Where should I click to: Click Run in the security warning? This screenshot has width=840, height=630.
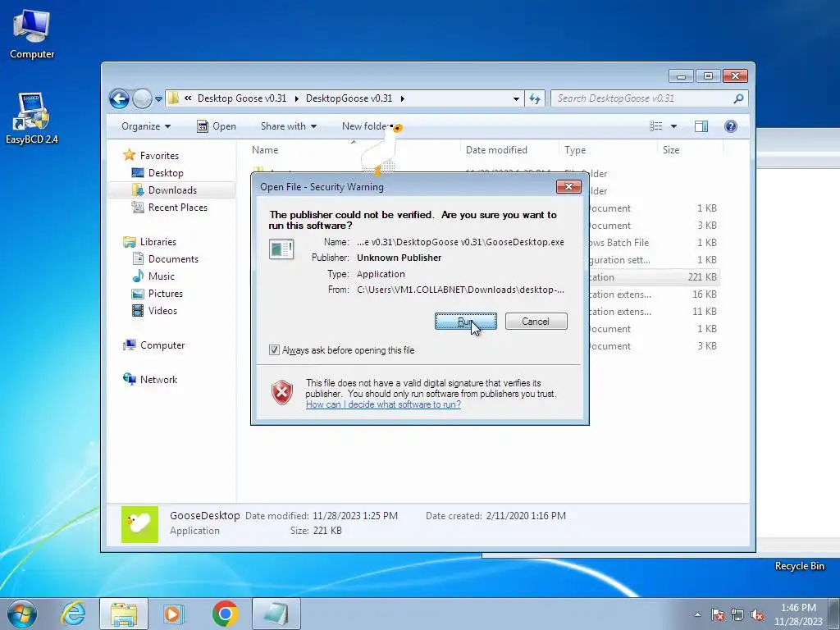click(466, 322)
